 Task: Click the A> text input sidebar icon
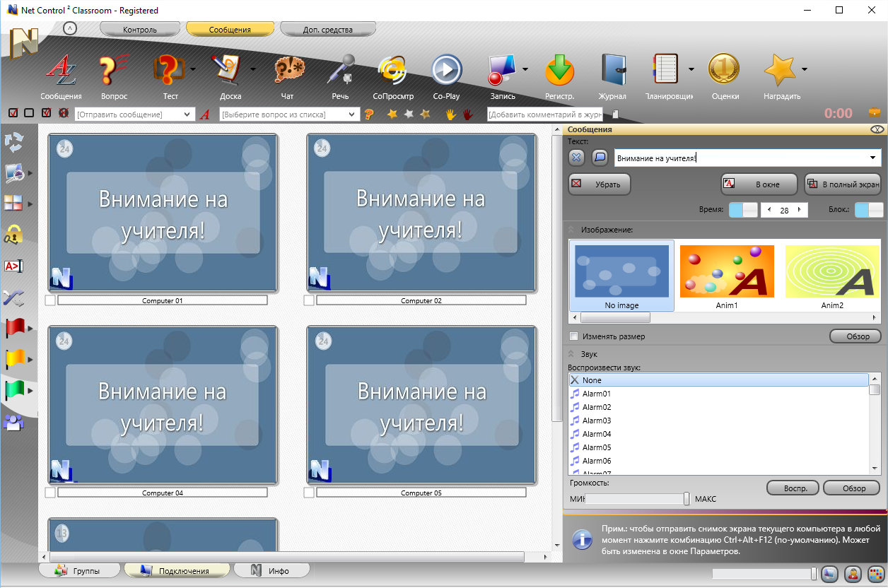tap(14, 266)
